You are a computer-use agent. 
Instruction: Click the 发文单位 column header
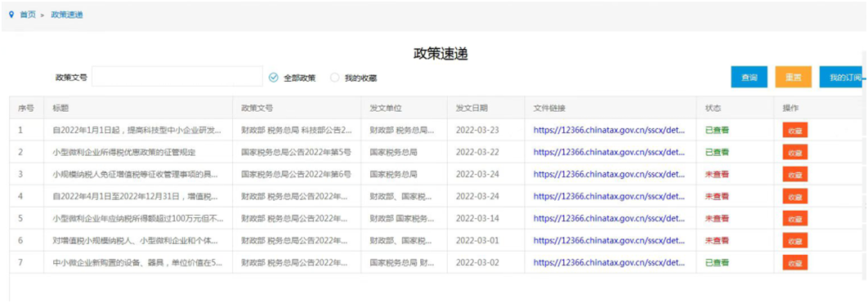pos(405,108)
